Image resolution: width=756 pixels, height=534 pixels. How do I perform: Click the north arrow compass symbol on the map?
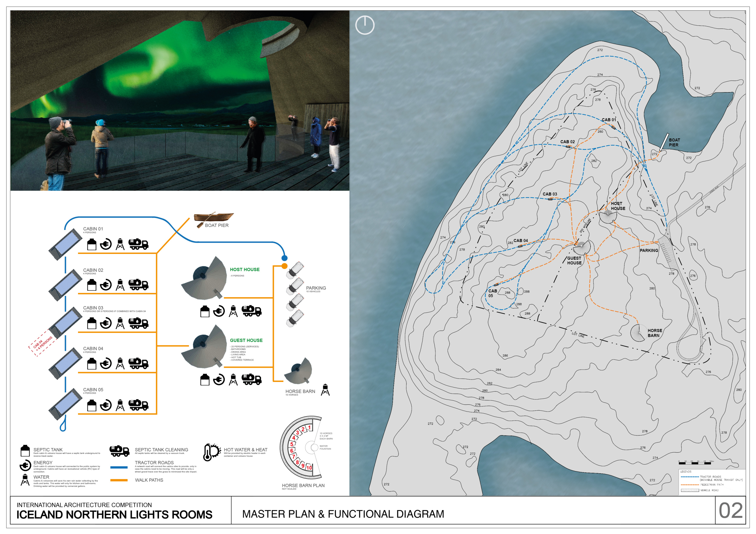click(365, 25)
